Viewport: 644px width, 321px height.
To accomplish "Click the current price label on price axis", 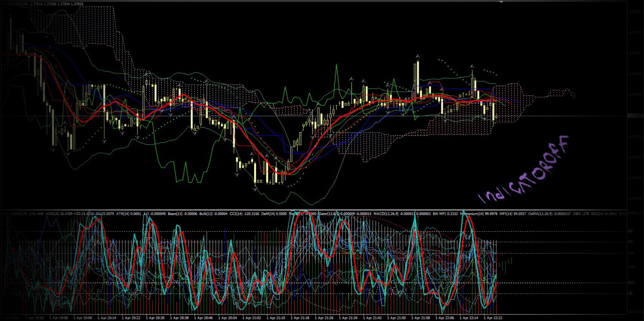I will point(635,116).
